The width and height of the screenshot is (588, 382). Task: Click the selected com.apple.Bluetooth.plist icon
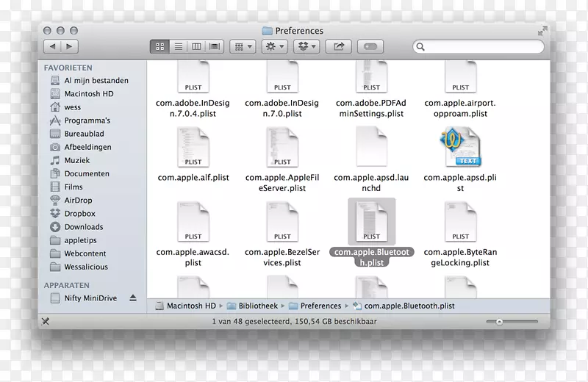(372, 222)
